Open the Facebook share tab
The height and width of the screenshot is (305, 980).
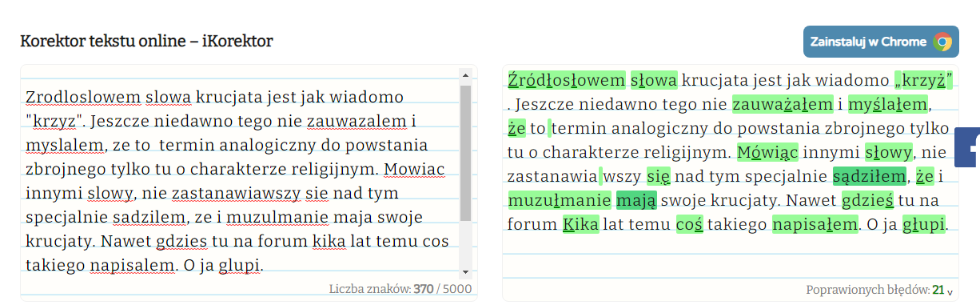coord(967,146)
